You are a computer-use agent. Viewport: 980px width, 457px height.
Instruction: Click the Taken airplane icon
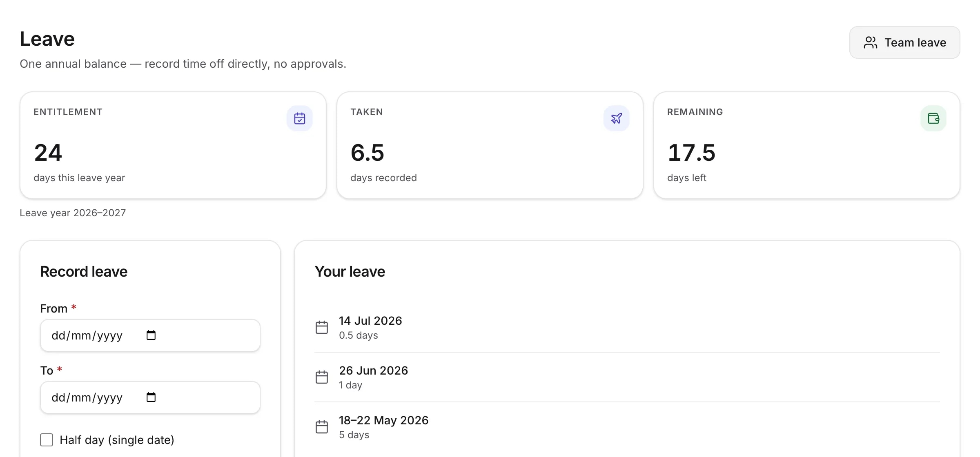click(x=617, y=118)
